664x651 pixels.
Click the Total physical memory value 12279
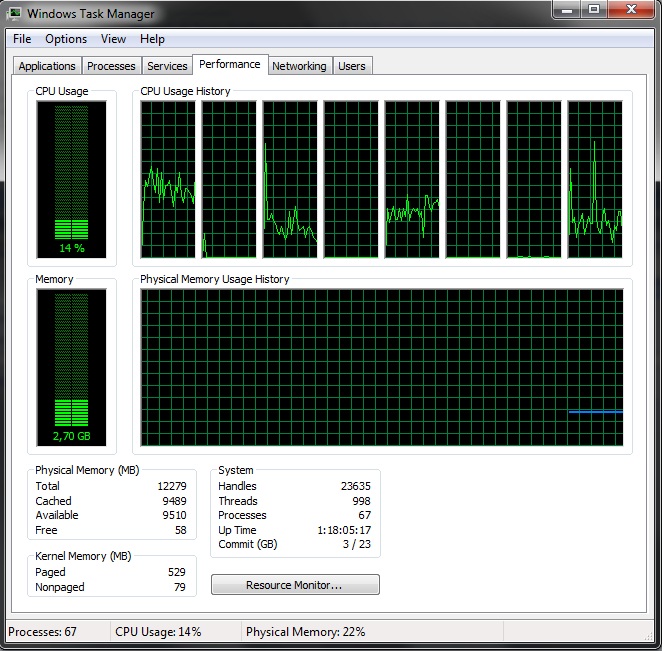pos(172,486)
